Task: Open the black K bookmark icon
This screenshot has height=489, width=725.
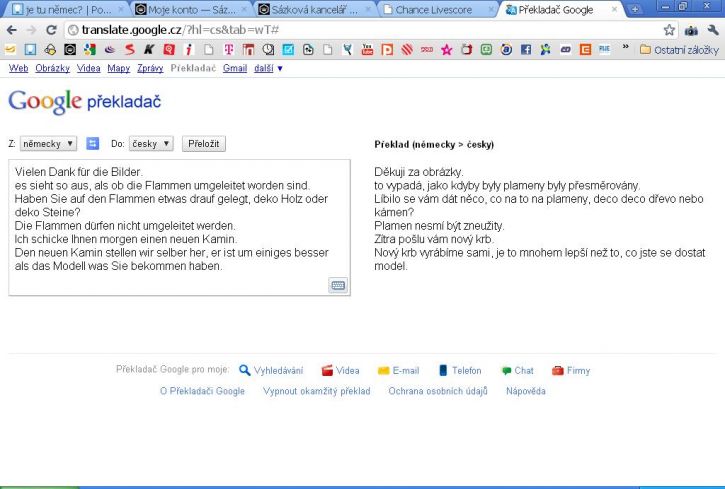Action: click(x=149, y=49)
